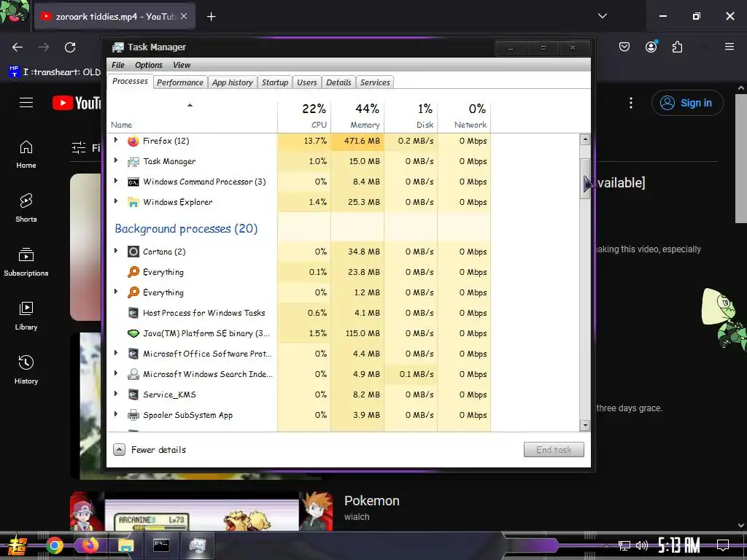The height and width of the screenshot is (560, 747).
Task: Click the End task button
Action: 554,449
